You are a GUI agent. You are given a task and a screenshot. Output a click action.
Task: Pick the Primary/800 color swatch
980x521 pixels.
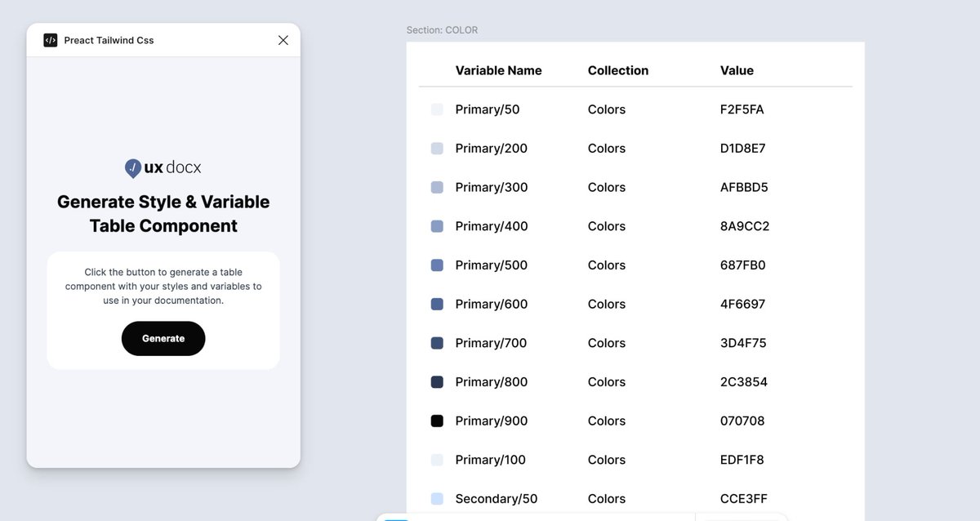(437, 382)
